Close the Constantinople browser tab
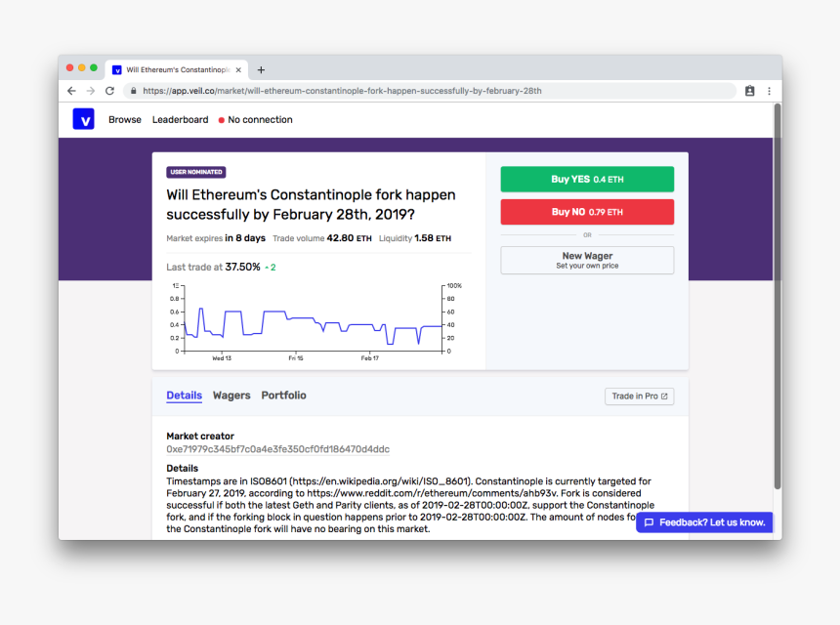This screenshot has height=625, width=840. coord(238,69)
